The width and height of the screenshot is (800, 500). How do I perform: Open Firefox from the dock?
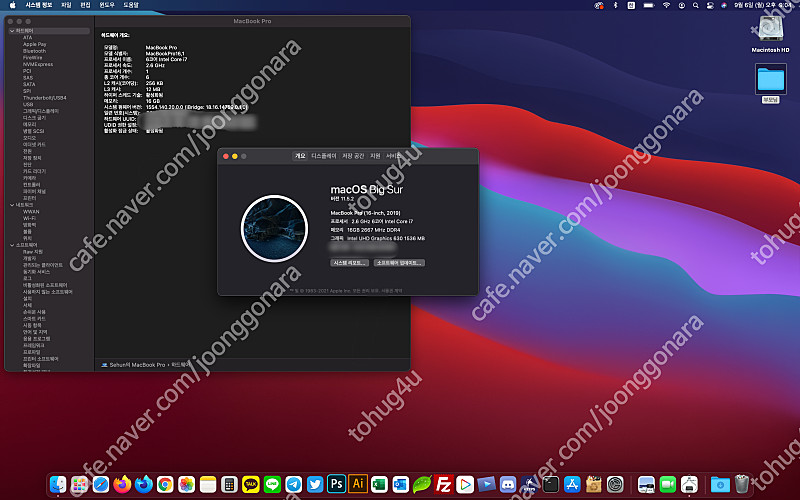pyautogui.click(x=122, y=484)
